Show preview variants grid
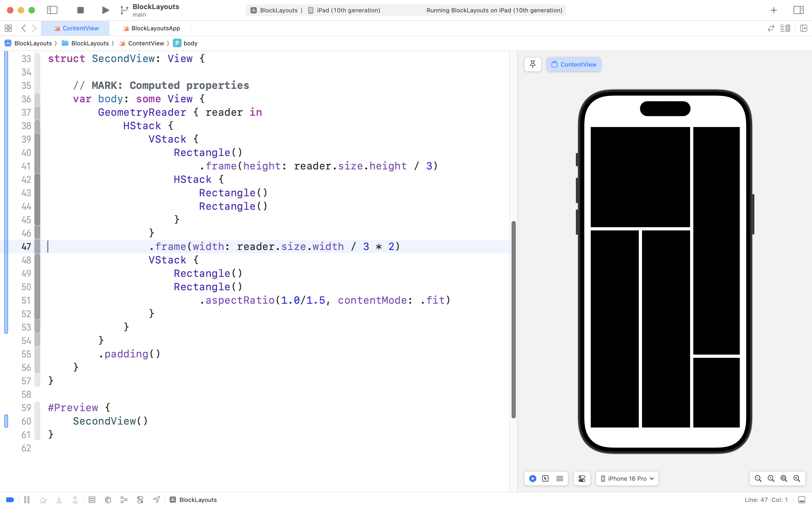The height and width of the screenshot is (507, 812). [x=560, y=479]
